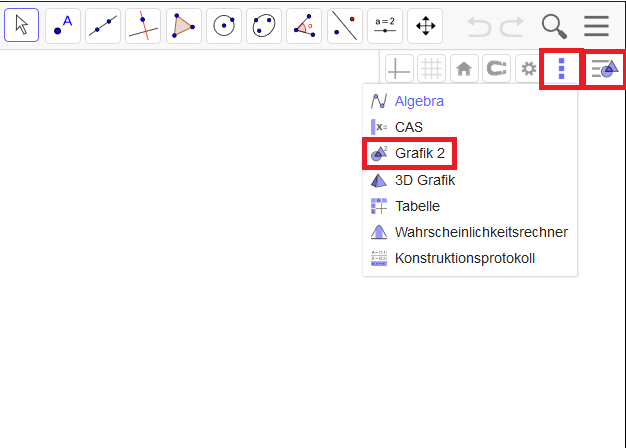Open the main hamburger menu
This screenshot has height=448, width=626.
(596, 26)
